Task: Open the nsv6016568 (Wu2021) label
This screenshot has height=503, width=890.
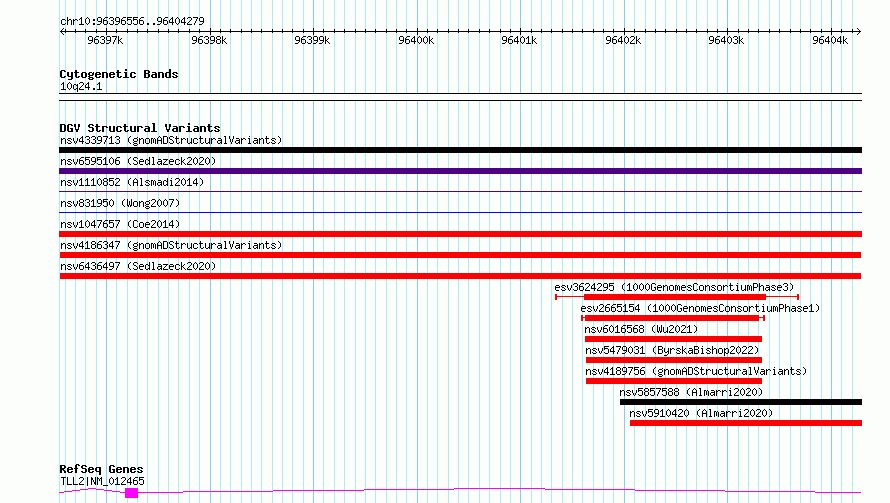Action: (x=641, y=329)
